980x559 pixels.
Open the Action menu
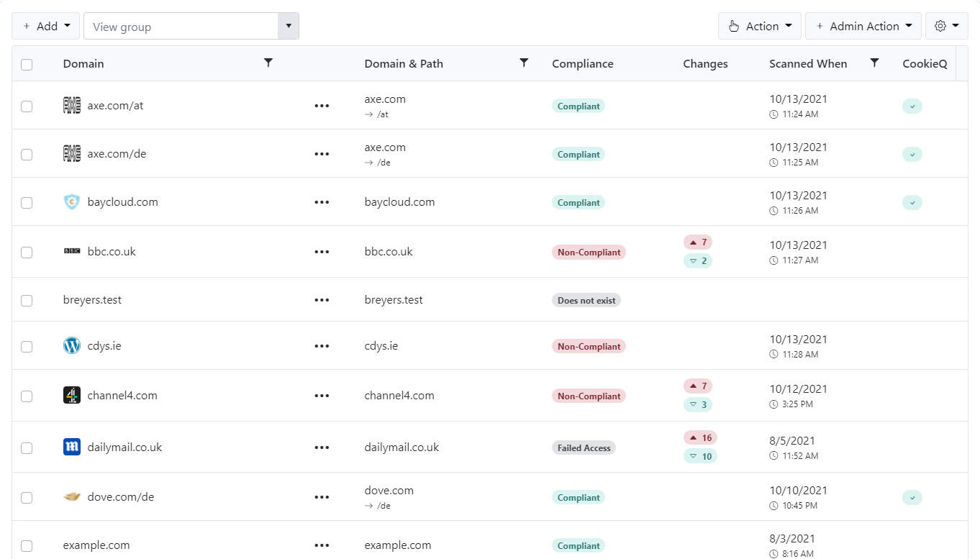761,26
